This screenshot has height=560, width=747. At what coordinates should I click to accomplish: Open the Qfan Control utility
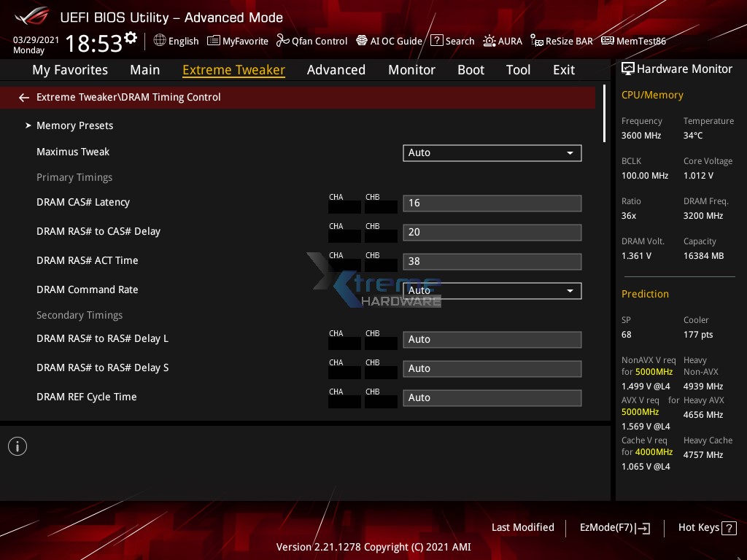pos(311,41)
